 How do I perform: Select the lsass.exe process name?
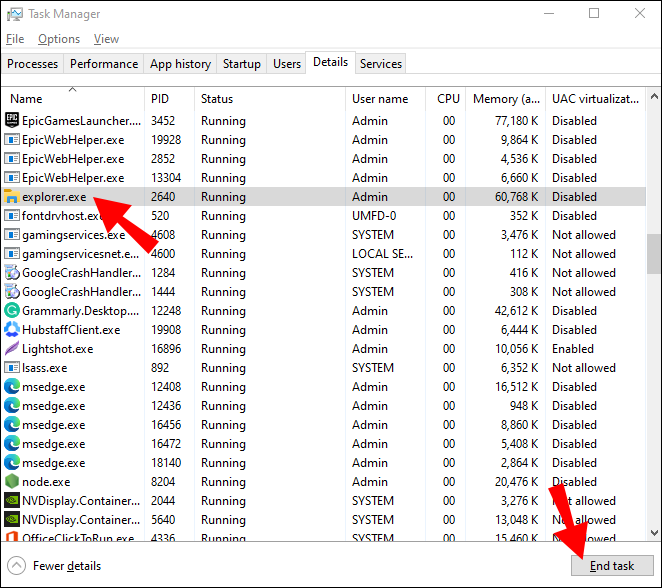click(44, 368)
